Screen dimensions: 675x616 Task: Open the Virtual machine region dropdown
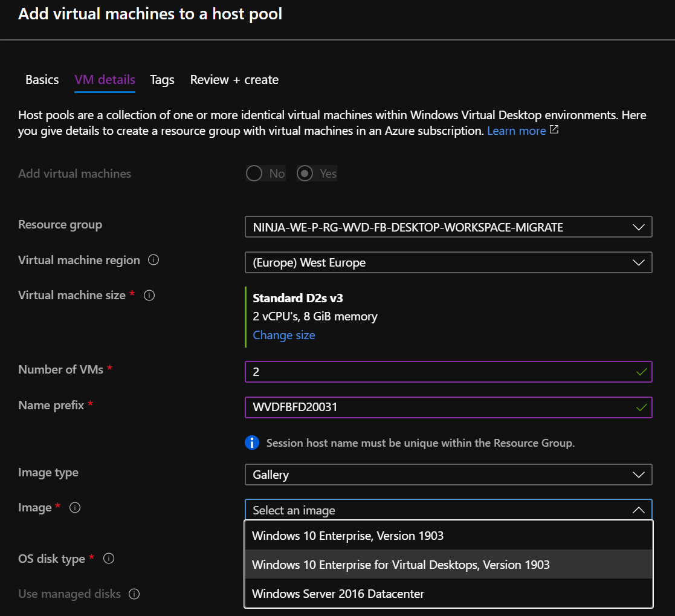click(x=448, y=262)
